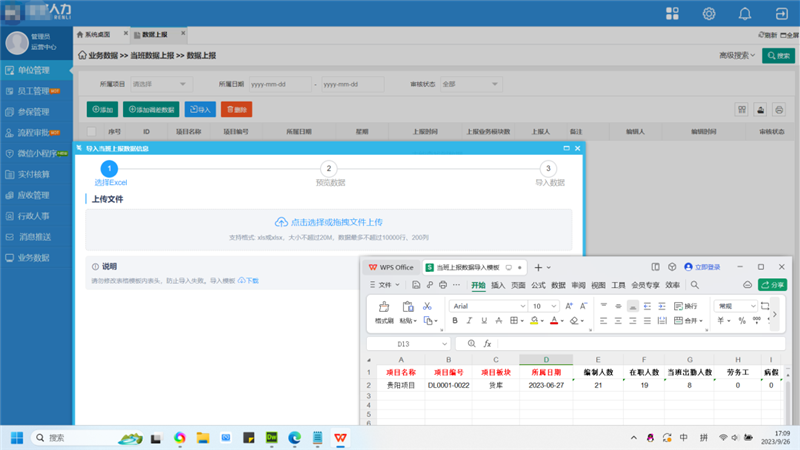The width and height of the screenshot is (800, 450).
Task: Click the WPS search magnifier icon
Action: pos(694,285)
